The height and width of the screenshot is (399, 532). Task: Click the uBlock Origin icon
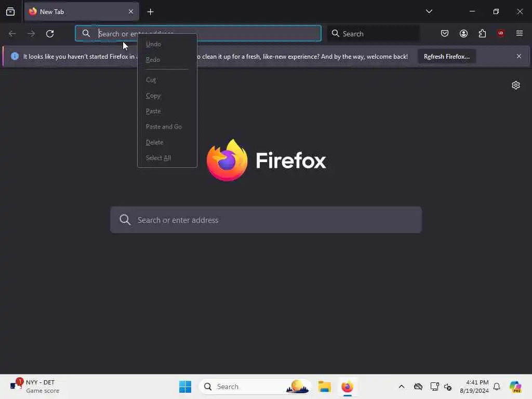pyautogui.click(x=501, y=33)
